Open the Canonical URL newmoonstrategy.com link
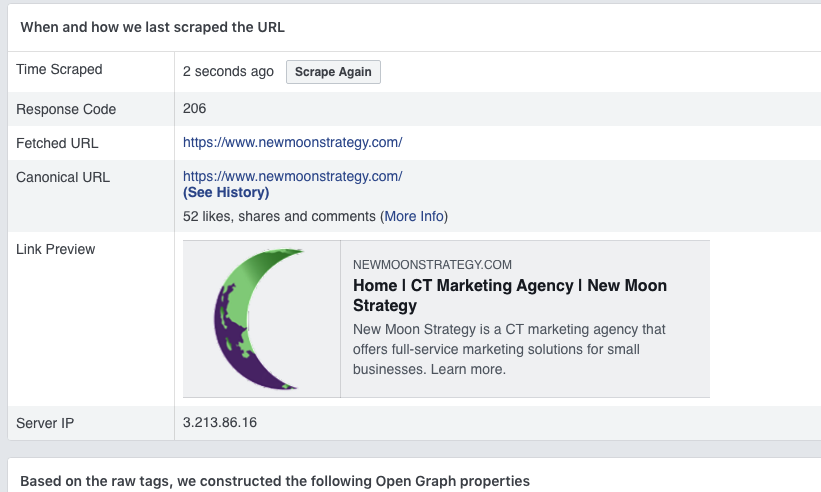Image resolution: width=821 pixels, height=492 pixels. [292, 176]
